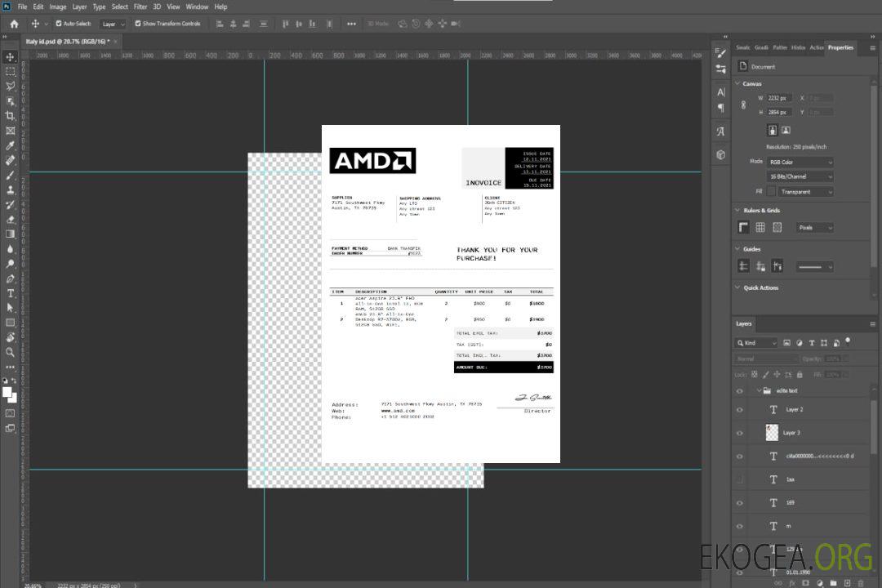The image size is (882, 588).
Task: Open the 16 Bits/Channel dropdown
Action: (800, 176)
